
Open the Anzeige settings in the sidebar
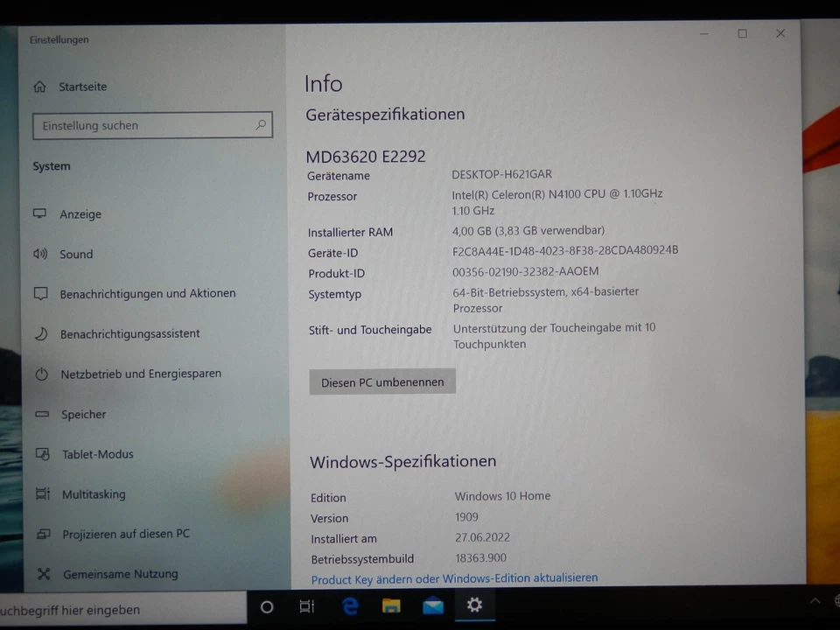click(80, 214)
